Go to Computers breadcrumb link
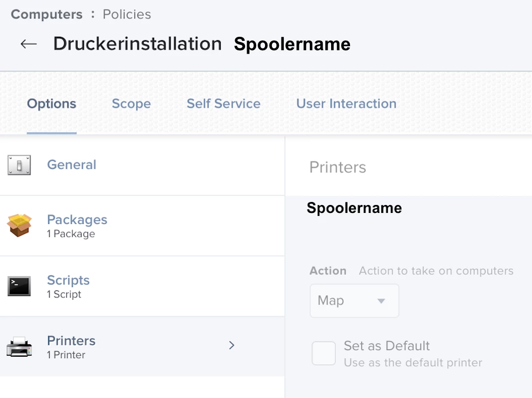The height and width of the screenshot is (398, 532). 47,14
